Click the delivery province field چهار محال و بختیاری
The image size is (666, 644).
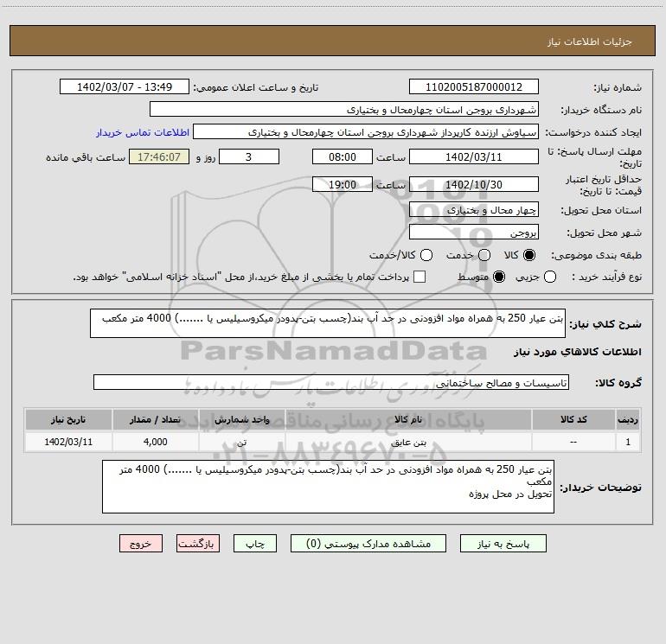pyautogui.click(x=474, y=209)
